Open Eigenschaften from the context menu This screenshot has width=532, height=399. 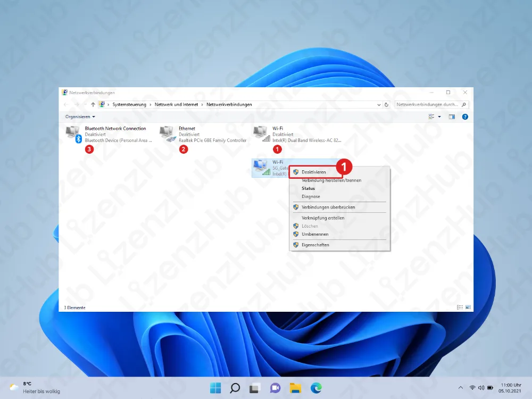[314, 245]
